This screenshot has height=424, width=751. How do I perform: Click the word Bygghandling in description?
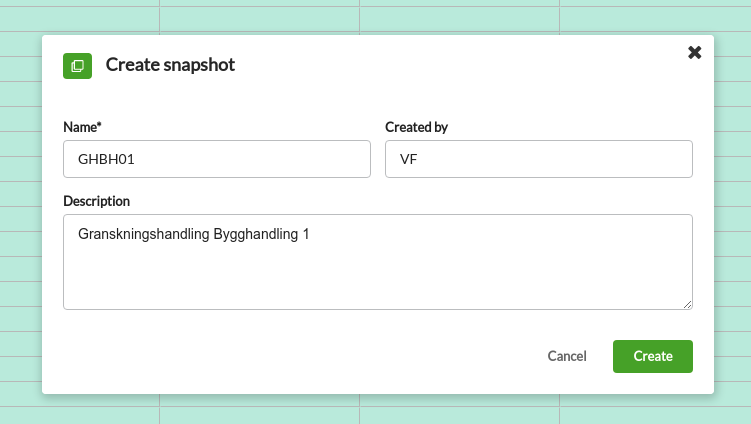tap(256, 234)
